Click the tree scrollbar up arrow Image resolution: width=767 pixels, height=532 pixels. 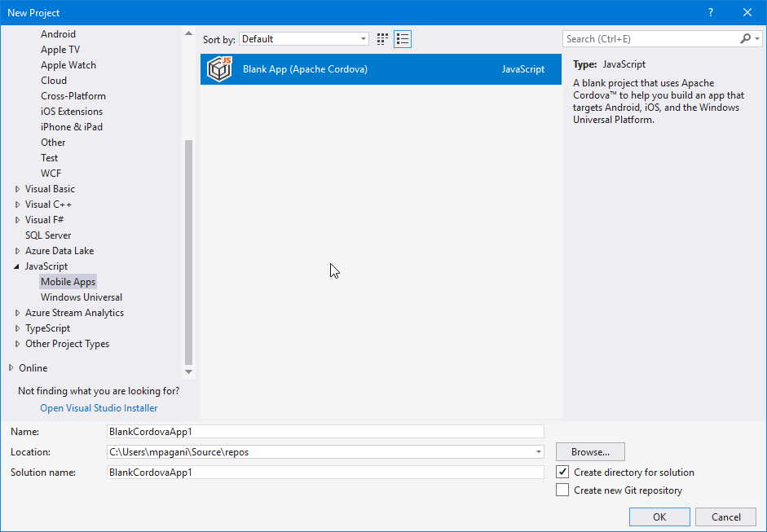coord(188,33)
